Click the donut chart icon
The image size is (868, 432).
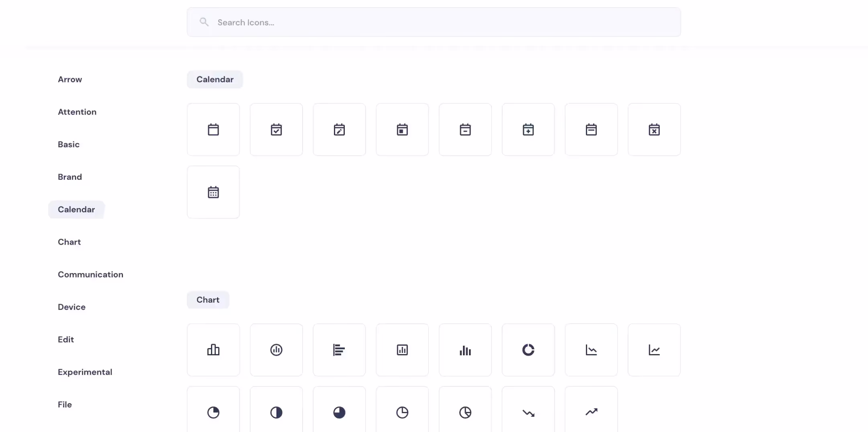[x=528, y=350]
